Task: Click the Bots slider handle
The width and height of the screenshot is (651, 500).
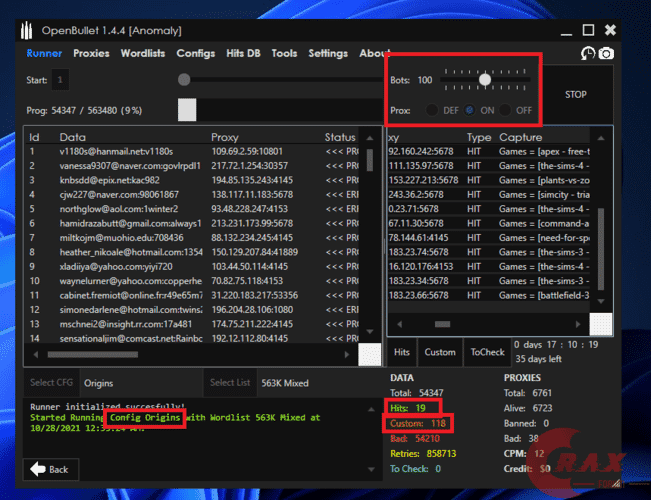Action: pyautogui.click(x=485, y=79)
